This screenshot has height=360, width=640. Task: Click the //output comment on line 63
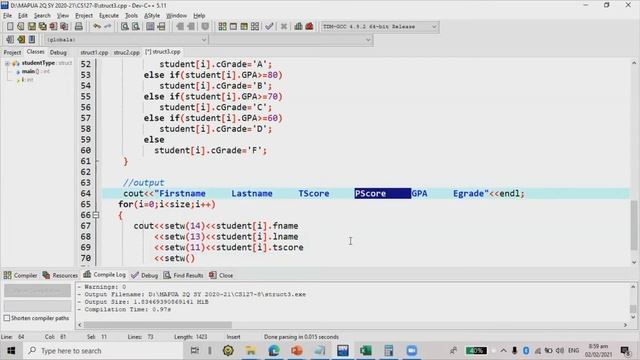tap(143, 182)
